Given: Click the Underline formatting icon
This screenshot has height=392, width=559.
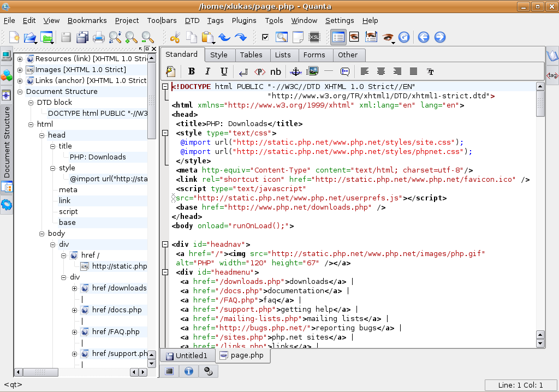Looking at the screenshot, I should [x=224, y=72].
